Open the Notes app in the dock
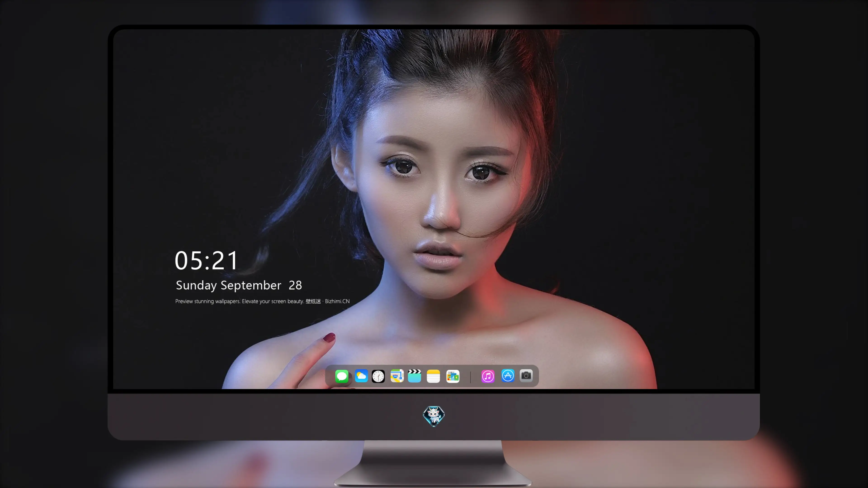This screenshot has height=488, width=868. 433,376
